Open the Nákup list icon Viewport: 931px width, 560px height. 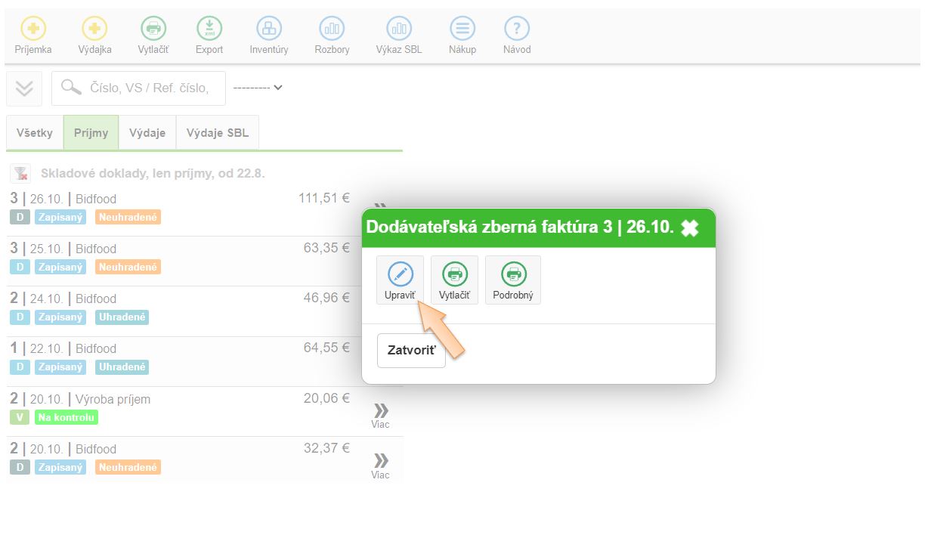(x=462, y=29)
